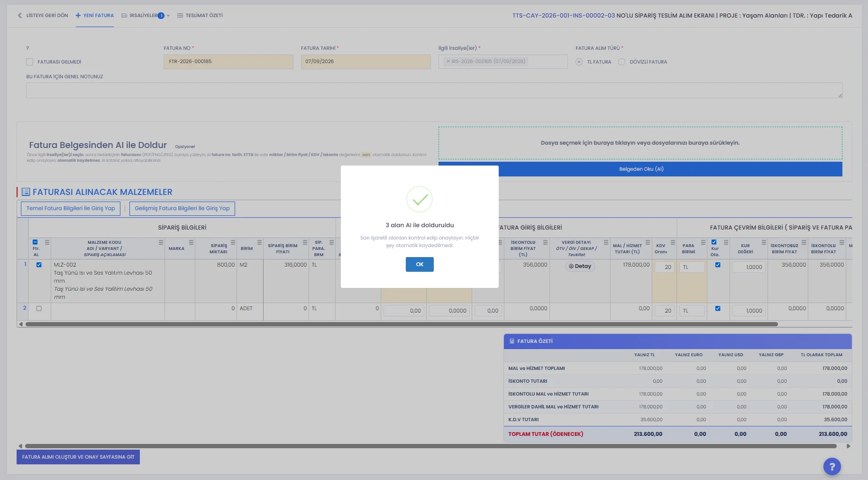
Task: Click the FATURA TARİHİ date field
Action: pos(366,62)
